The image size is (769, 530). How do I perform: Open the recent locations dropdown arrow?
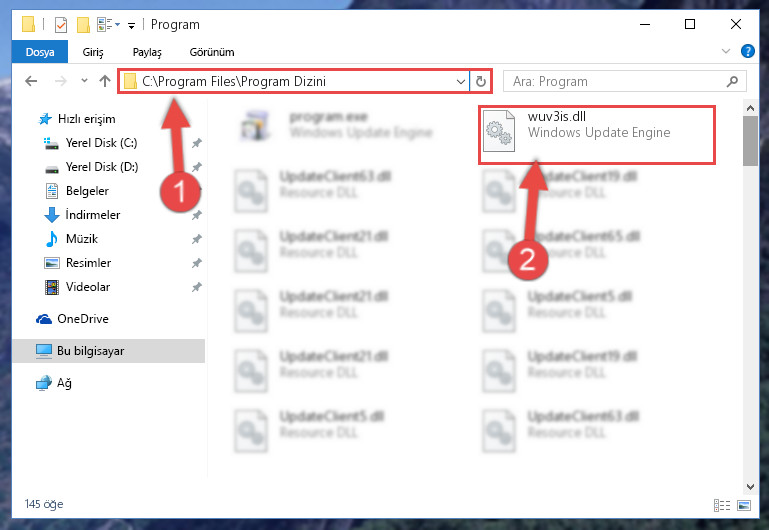coord(84,81)
